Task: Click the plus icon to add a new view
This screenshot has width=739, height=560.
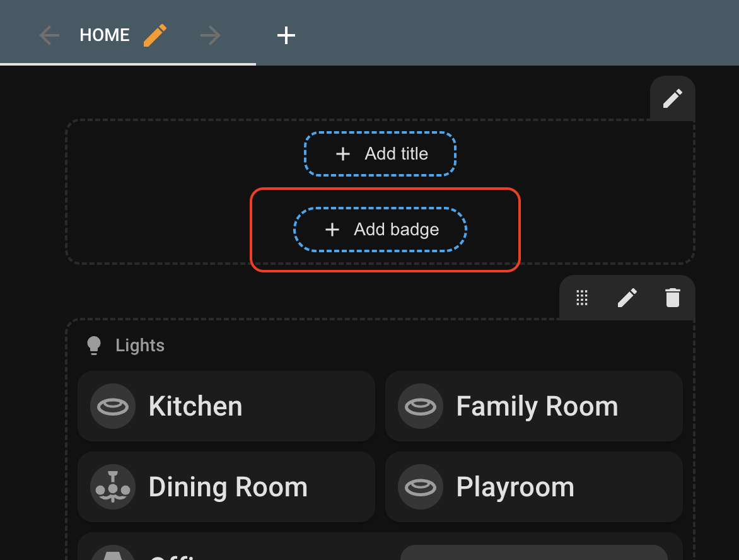Action: click(286, 35)
